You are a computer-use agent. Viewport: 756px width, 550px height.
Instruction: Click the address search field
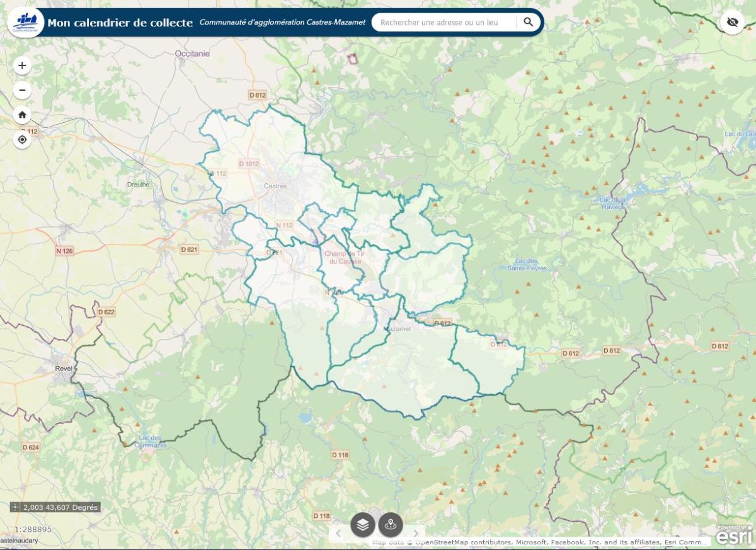tap(444, 23)
